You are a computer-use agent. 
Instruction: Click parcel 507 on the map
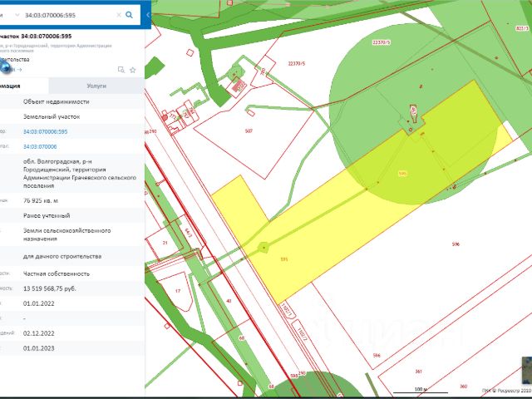tap(249, 131)
